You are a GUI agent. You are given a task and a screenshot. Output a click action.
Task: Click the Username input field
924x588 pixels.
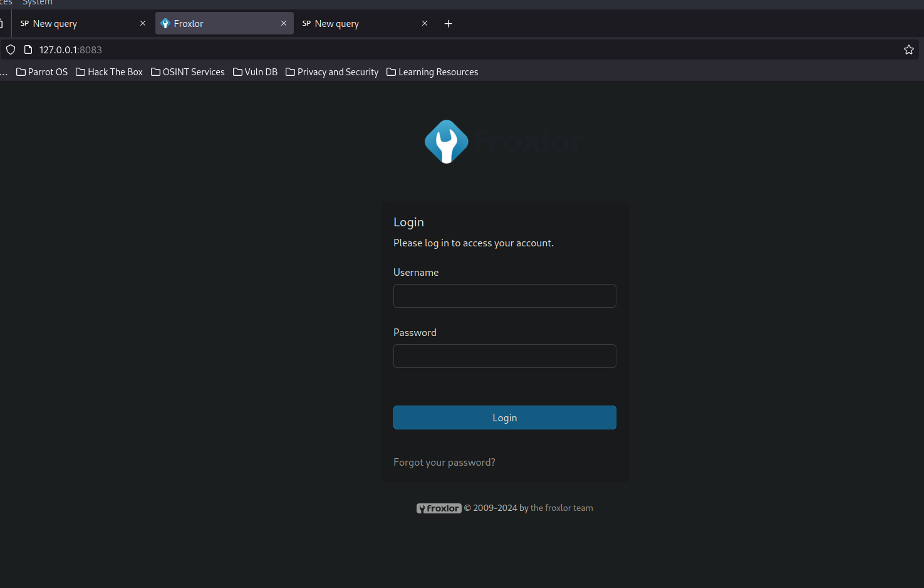[505, 296]
